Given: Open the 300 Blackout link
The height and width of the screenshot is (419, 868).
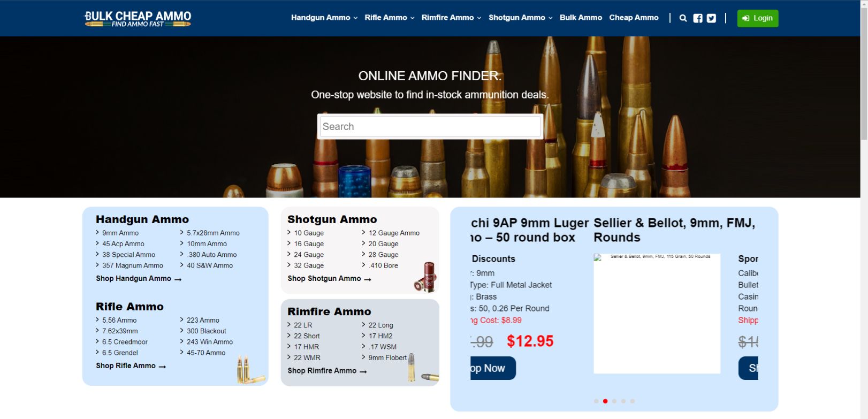Looking at the screenshot, I should pyautogui.click(x=207, y=331).
